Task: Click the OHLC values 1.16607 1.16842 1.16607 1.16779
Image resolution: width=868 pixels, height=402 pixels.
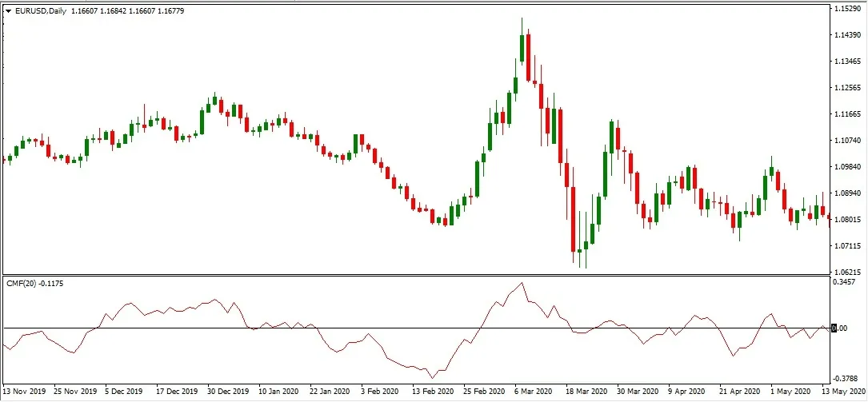Action: pyautogui.click(x=127, y=11)
